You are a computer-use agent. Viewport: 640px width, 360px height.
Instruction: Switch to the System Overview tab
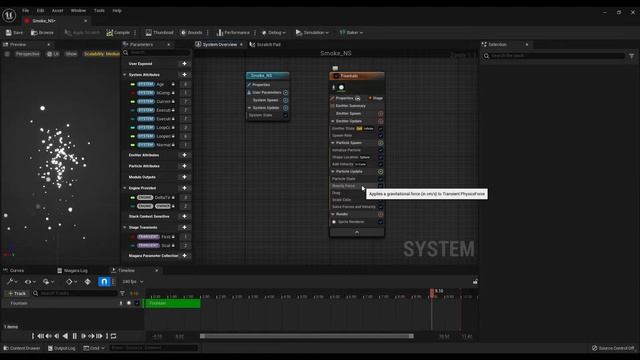point(219,44)
